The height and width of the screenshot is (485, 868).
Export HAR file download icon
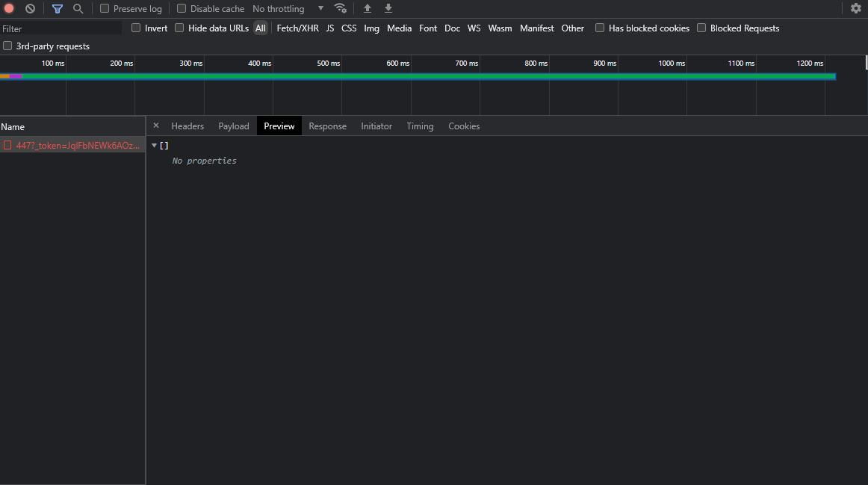pos(388,8)
